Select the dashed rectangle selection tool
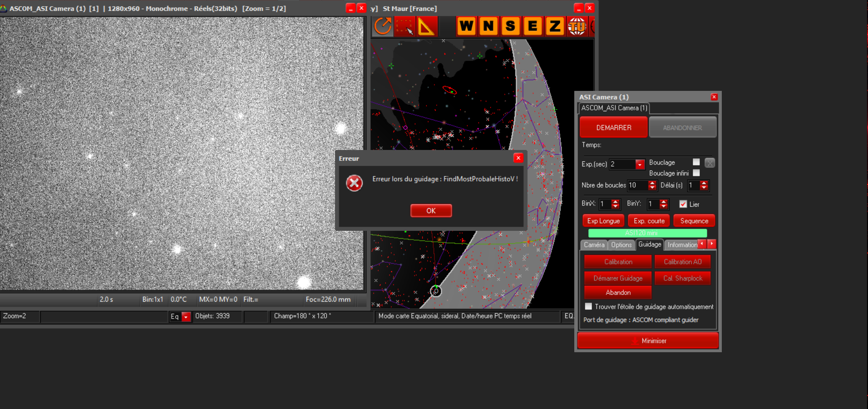Screen dimensions: 868x409 [404, 26]
